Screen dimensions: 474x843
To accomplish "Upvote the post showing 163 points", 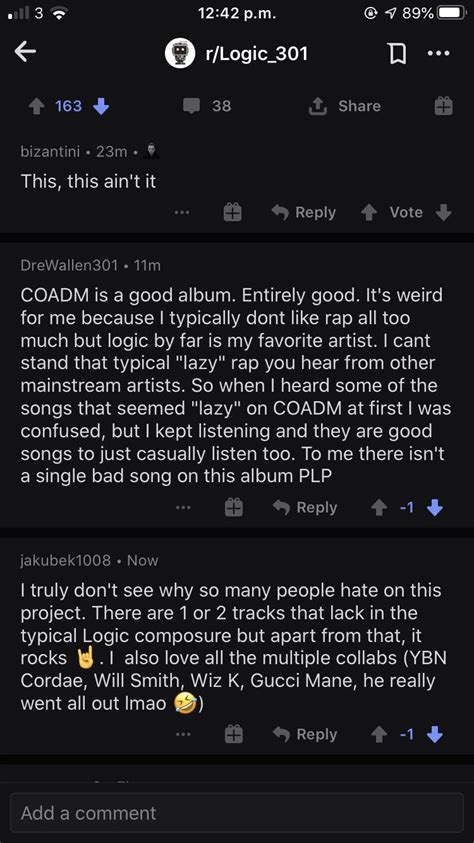I will pyautogui.click(x=37, y=107).
